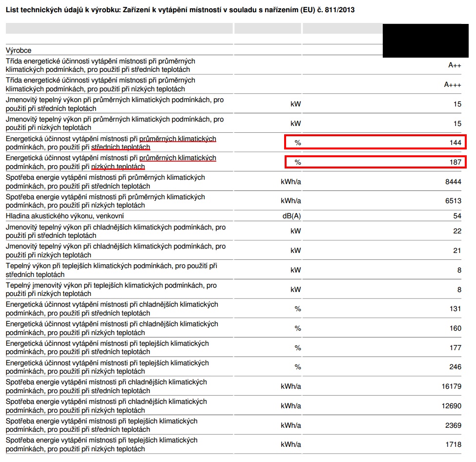Click colder climate heat output value 22
This screenshot has width=476, height=462.
pyautogui.click(x=457, y=231)
